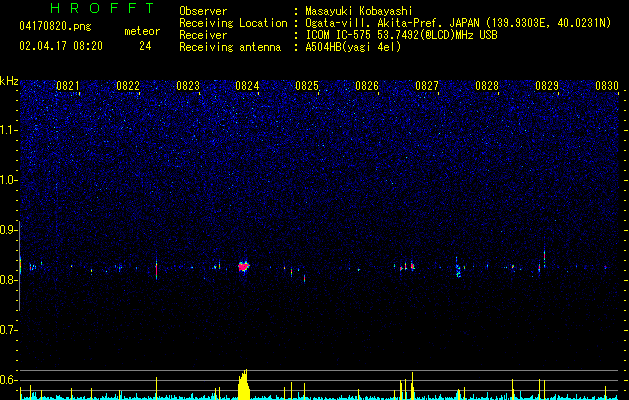Click the 0.8 kHz axis label
This screenshot has width=629, height=400.
click(x=9, y=280)
